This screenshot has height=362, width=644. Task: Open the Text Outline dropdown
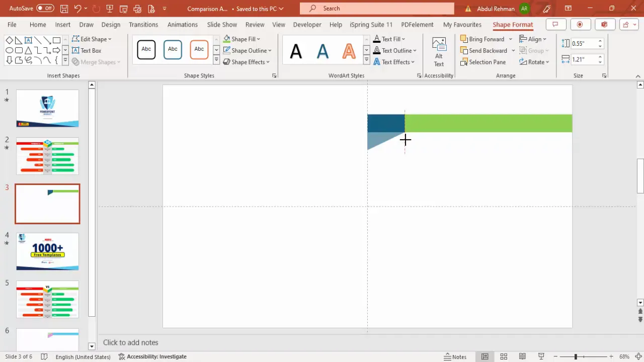click(x=395, y=50)
